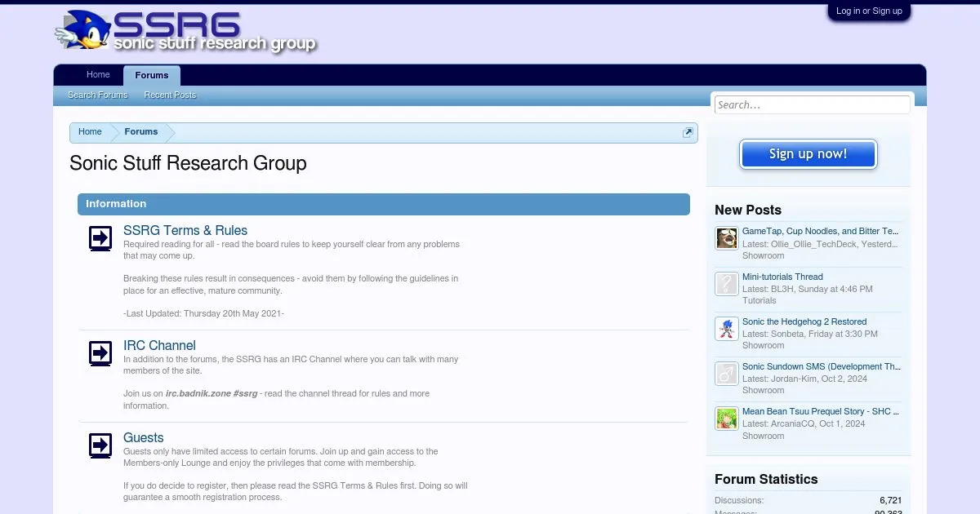Open avatar beside Sonic the Hedgehog 2 Restored
The height and width of the screenshot is (514, 980).
coord(726,328)
